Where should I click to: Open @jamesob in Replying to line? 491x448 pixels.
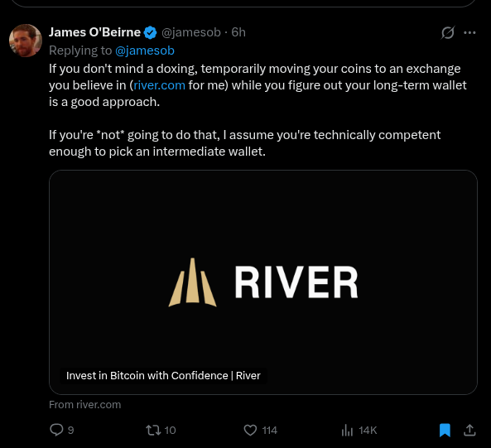145,51
